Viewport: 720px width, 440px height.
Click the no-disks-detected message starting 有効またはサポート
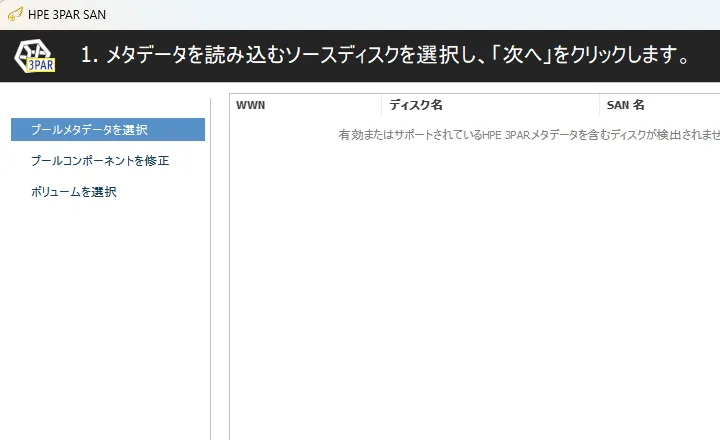[529, 135]
